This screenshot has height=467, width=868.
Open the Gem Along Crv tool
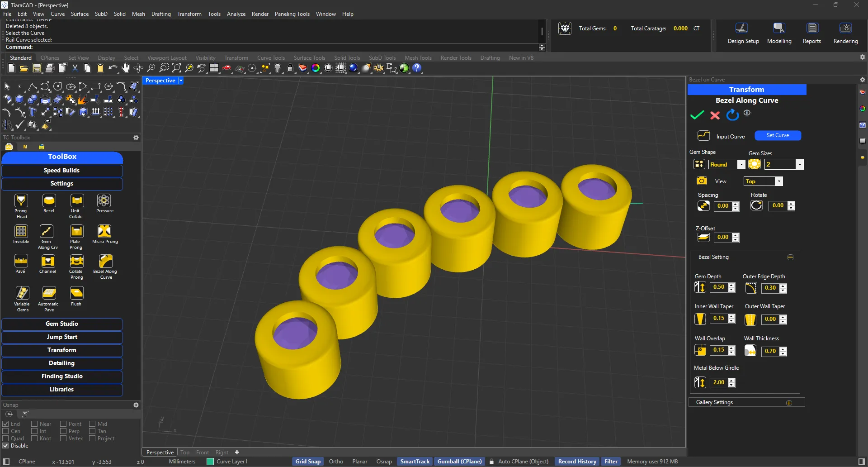[x=47, y=232]
